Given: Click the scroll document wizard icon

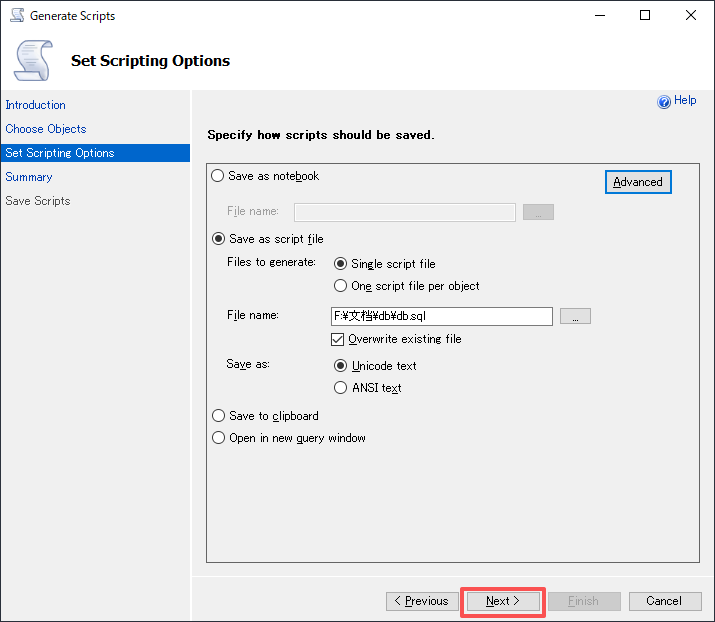Looking at the screenshot, I should click(34, 60).
